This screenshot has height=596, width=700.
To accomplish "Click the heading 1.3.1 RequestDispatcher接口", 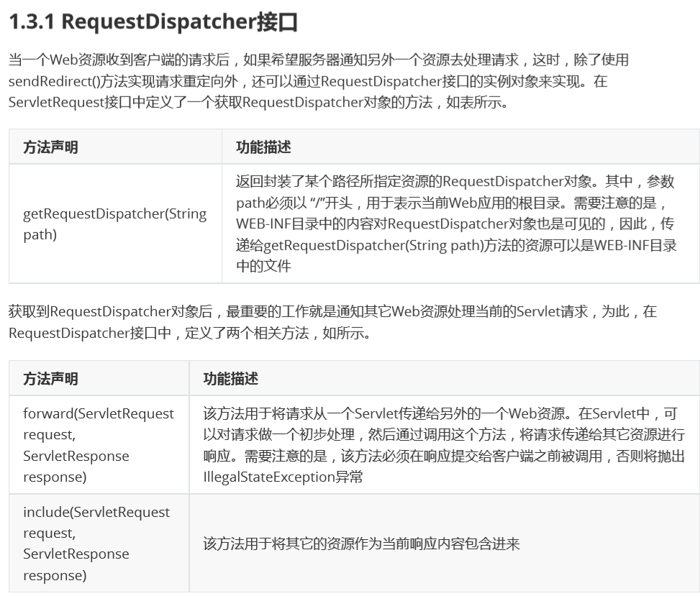I will tap(153, 22).
